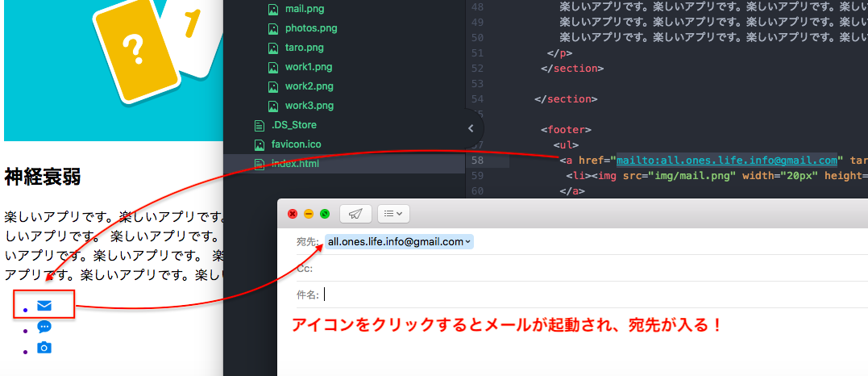
Task: Select the .DS_Store file
Action: click(293, 125)
